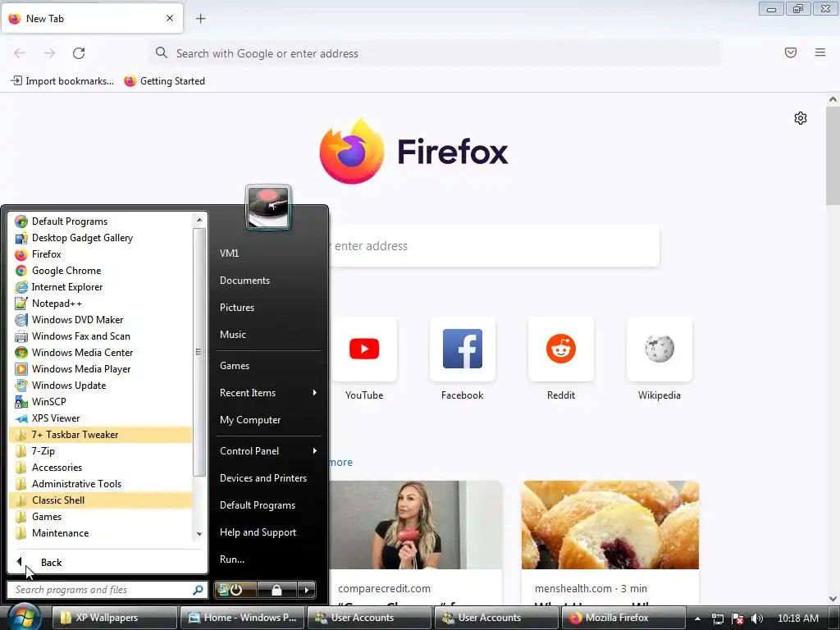Open the Firefox application menu
The image size is (840, 630).
pyautogui.click(x=820, y=52)
